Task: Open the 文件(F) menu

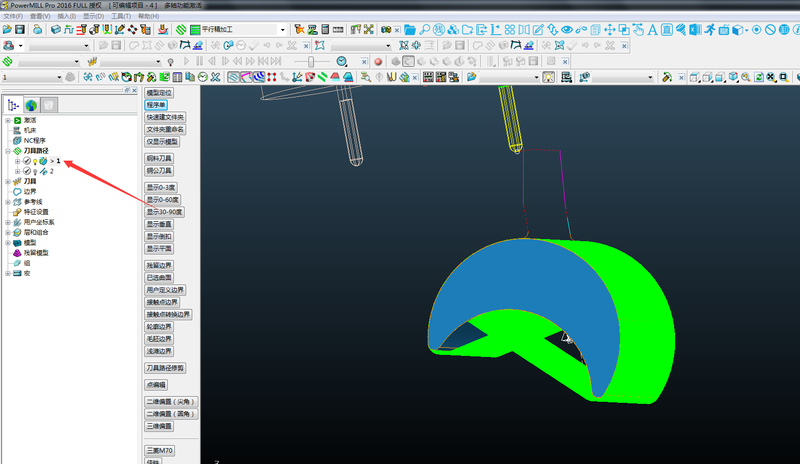Action: pyautogui.click(x=13, y=16)
